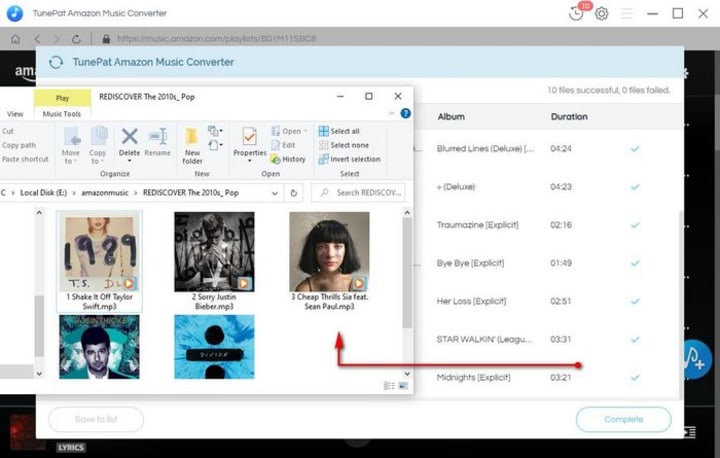Click the Search REDISCOV... field
720x458 pixels.
[x=358, y=193]
